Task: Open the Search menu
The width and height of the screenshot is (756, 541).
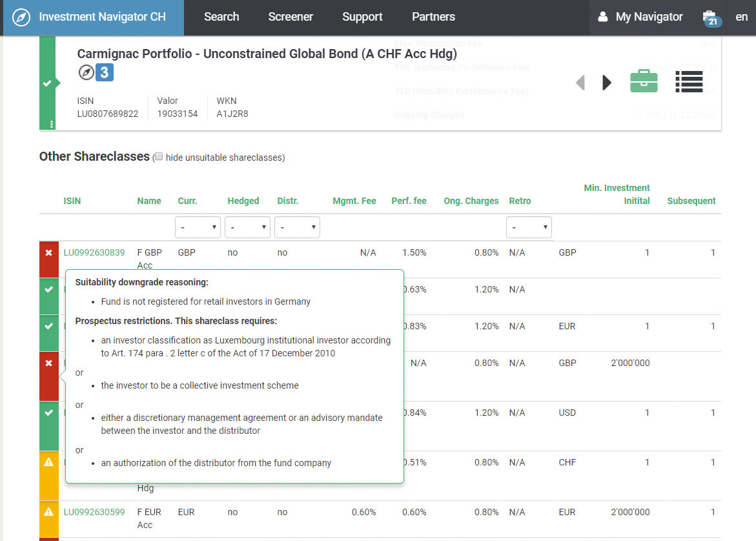Action: (x=221, y=17)
